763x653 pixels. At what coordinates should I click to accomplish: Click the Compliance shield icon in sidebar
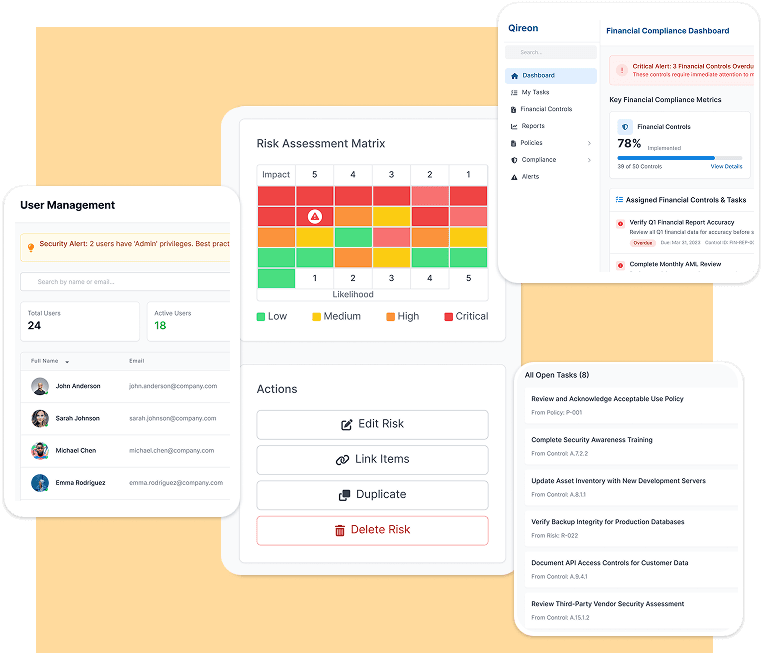[x=514, y=160]
